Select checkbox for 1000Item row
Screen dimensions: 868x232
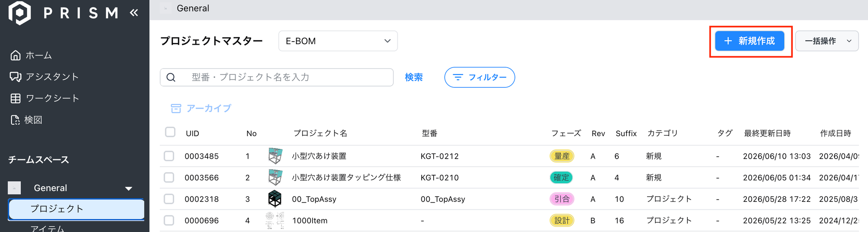click(x=169, y=221)
